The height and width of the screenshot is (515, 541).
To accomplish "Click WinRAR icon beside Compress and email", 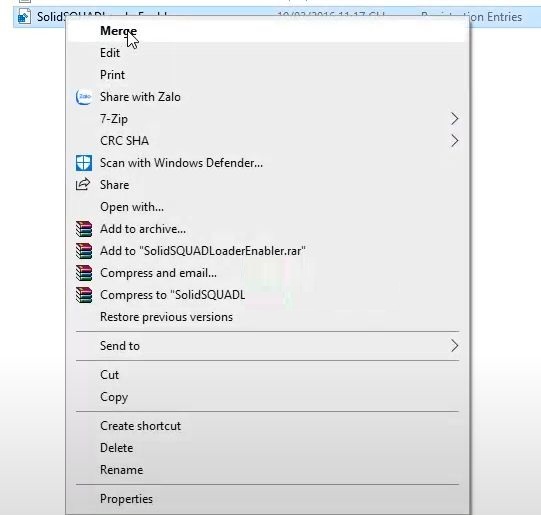I will [84, 273].
